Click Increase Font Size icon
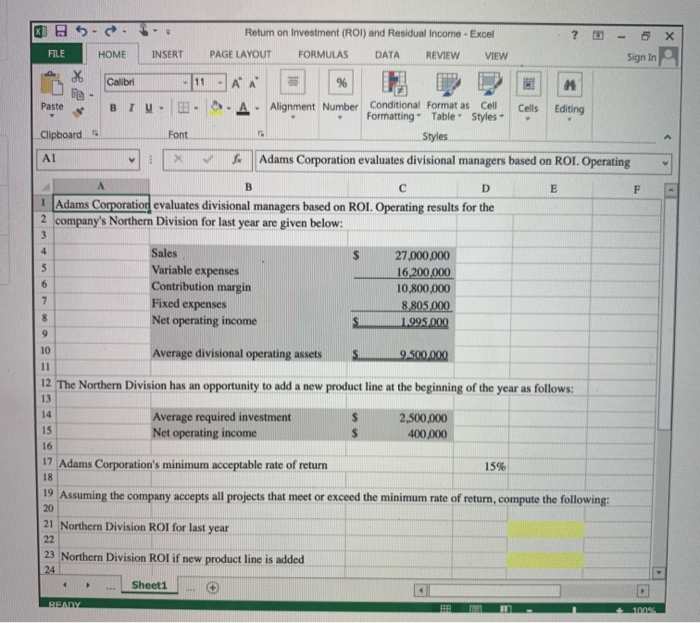700x623 pixels. (x=236, y=83)
